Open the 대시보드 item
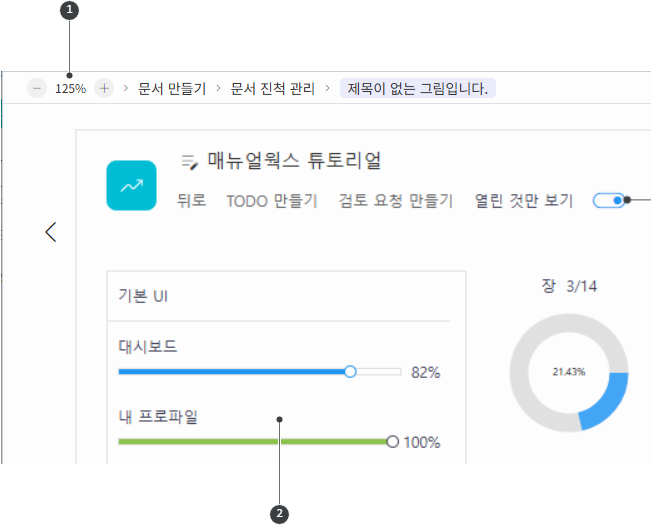The width and height of the screenshot is (652, 525). click(x=148, y=346)
